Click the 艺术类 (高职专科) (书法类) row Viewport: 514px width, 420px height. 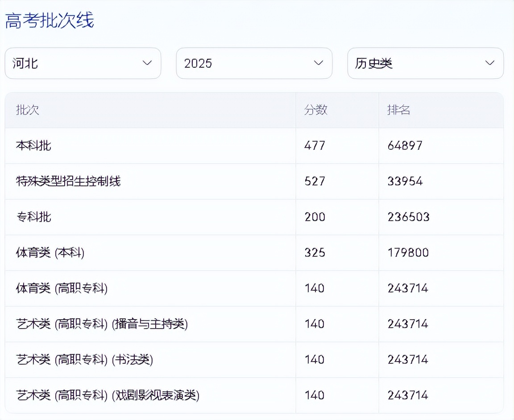(x=83, y=360)
